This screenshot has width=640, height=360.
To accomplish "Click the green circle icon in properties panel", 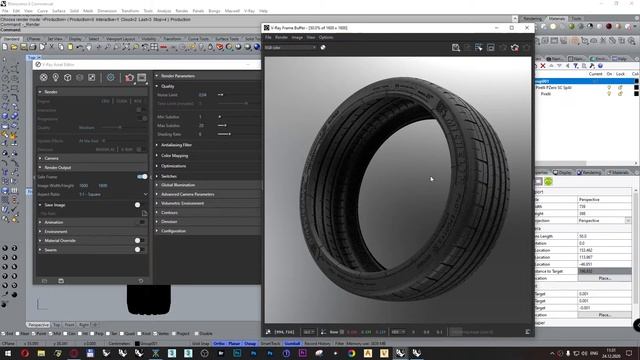I will (x=548, y=182).
